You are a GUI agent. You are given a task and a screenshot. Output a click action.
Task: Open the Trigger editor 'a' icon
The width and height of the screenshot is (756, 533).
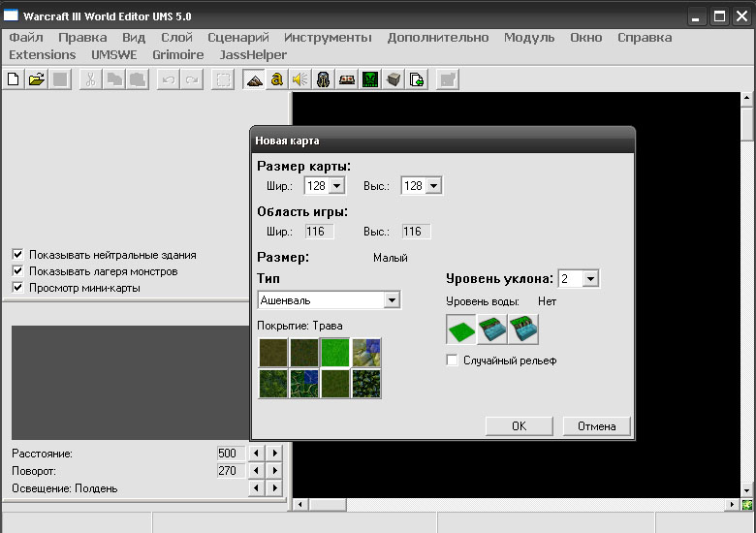[x=277, y=79]
